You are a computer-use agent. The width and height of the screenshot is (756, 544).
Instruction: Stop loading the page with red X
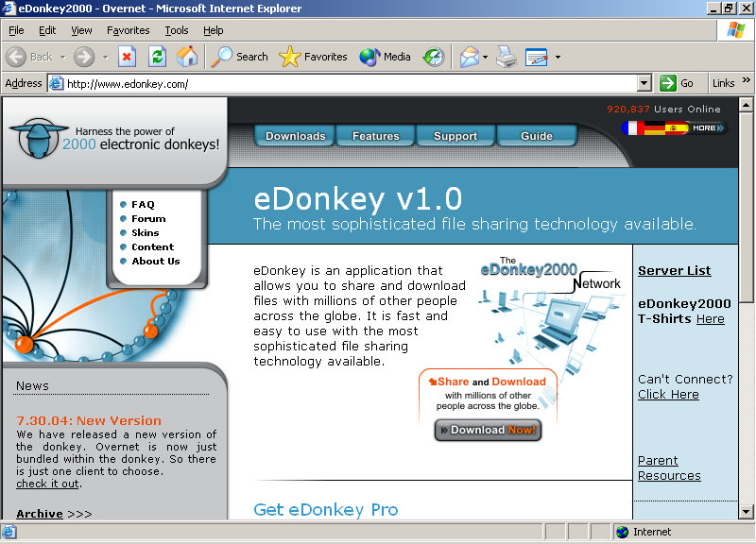[x=127, y=57]
